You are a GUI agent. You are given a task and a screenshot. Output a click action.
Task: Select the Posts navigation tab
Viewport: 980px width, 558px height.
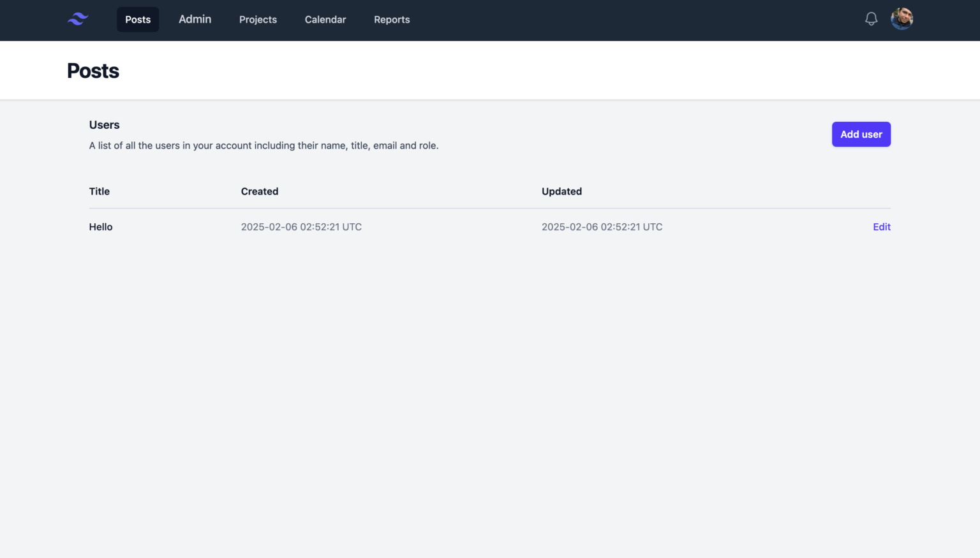pyautogui.click(x=138, y=20)
